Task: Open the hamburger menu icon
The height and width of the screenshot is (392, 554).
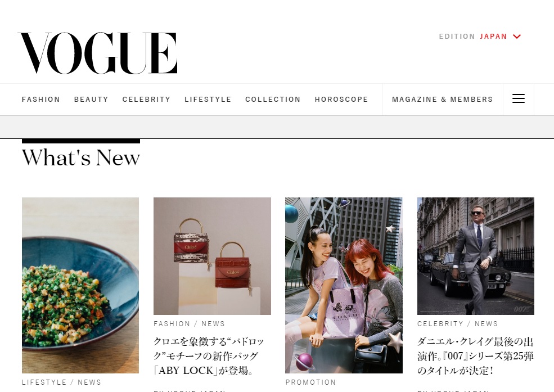Action: [x=519, y=99]
